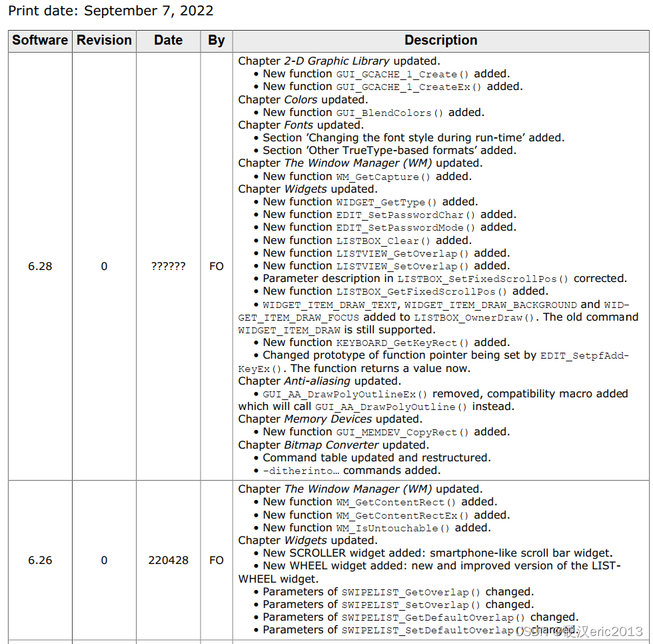Select the Description column header
The height and width of the screenshot is (644, 653).
(x=440, y=41)
